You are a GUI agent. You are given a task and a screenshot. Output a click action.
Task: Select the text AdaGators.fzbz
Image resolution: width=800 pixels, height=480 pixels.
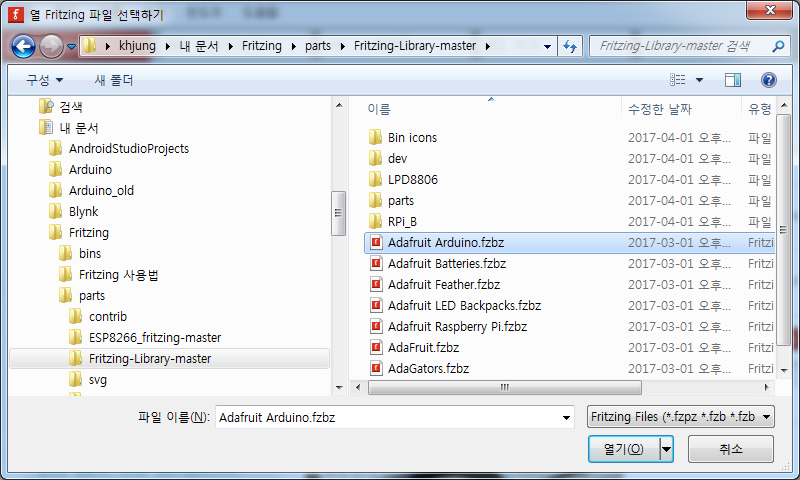[x=428, y=368]
